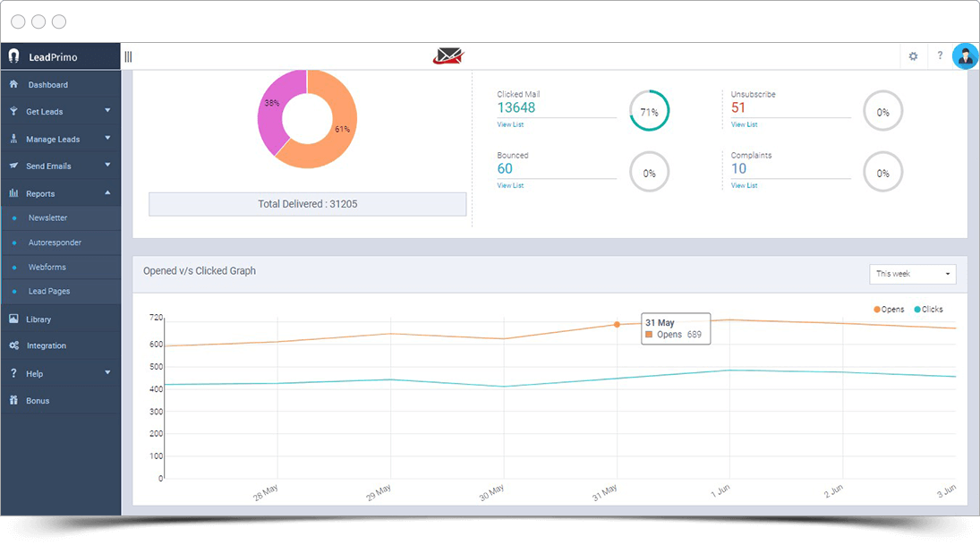Image resolution: width=980 pixels, height=545 pixels.
Task: Click the Dashboard home icon
Action: 13,85
